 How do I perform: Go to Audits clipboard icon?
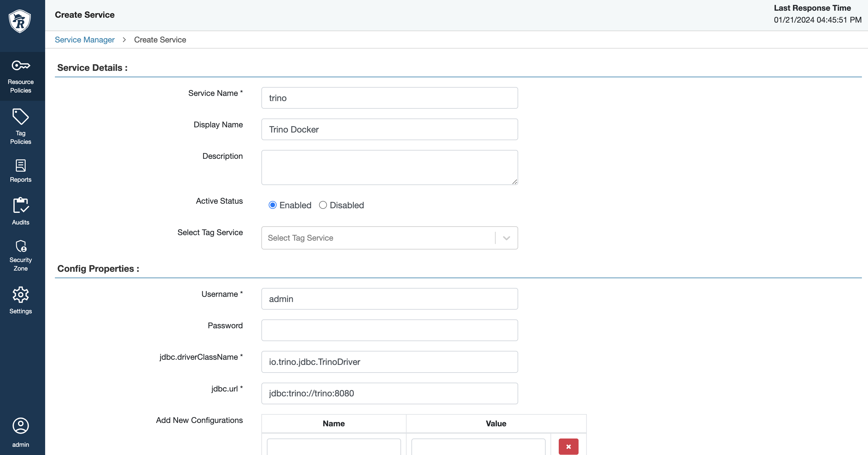[20, 206]
